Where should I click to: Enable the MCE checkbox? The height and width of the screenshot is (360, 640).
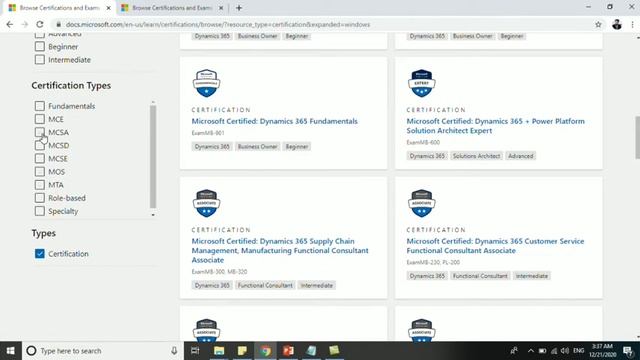[x=40, y=119]
